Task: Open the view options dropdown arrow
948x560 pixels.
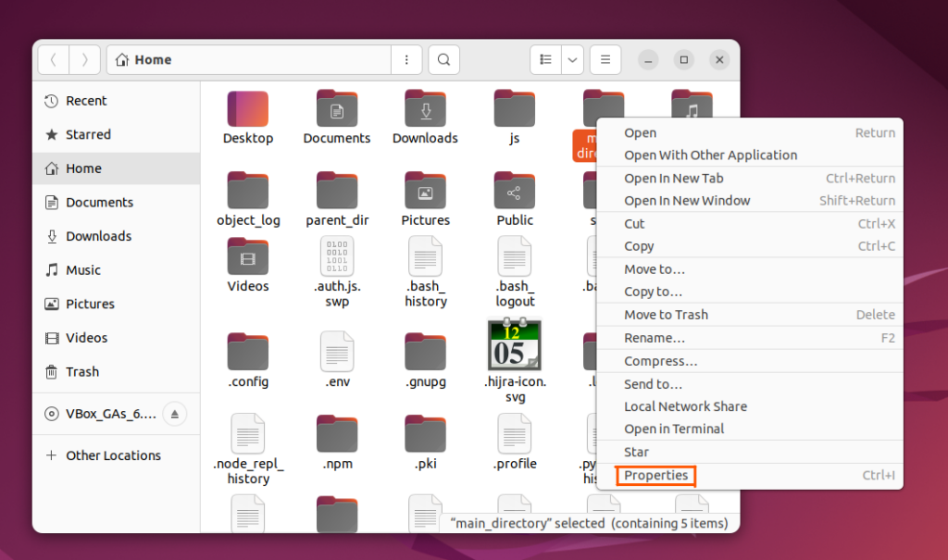Action: (571, 59)
